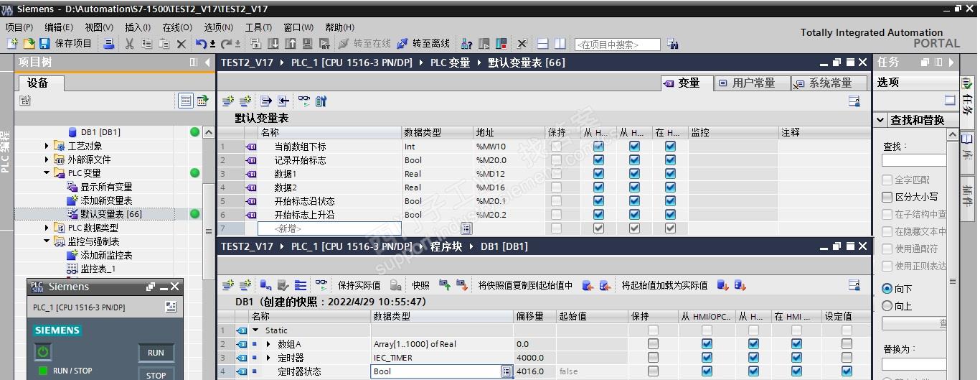This screenshot has height=380, width=980.
Task: Click Monitor all glasses icon in tag table
Action: point(304,101)
